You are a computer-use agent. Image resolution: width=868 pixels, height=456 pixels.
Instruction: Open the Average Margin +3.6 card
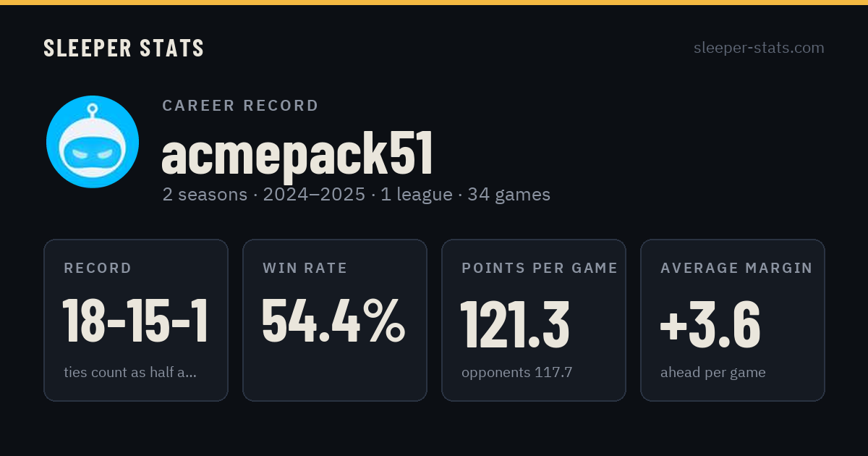point(733,320)
